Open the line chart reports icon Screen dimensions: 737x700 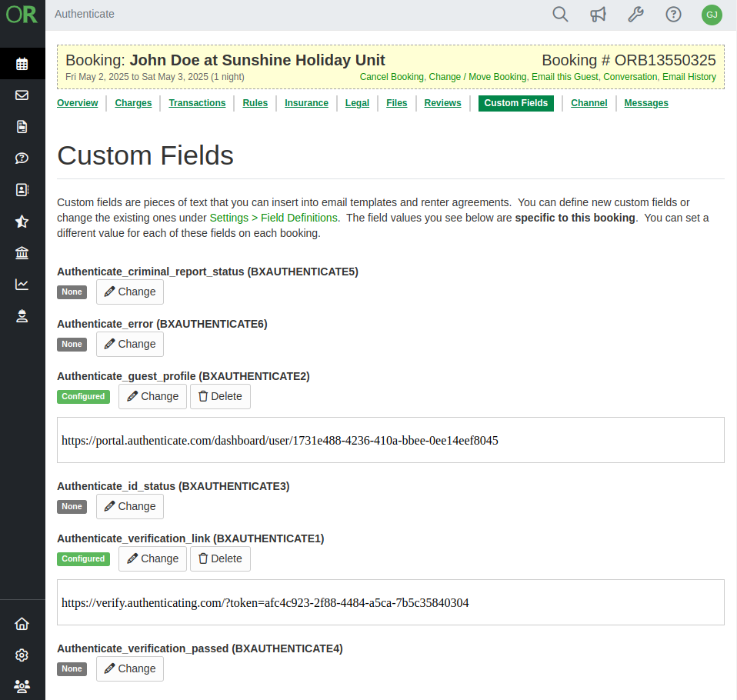point(22,285)
